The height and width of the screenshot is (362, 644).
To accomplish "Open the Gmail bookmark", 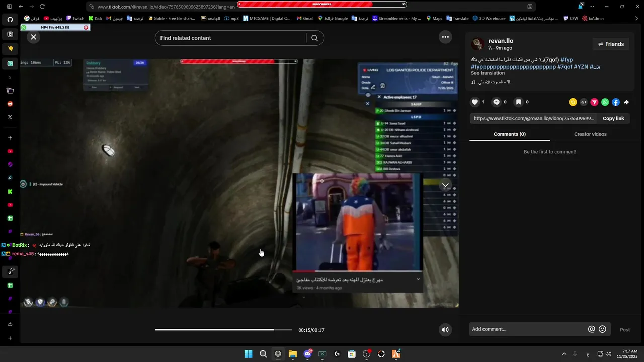I will (305, 18).
